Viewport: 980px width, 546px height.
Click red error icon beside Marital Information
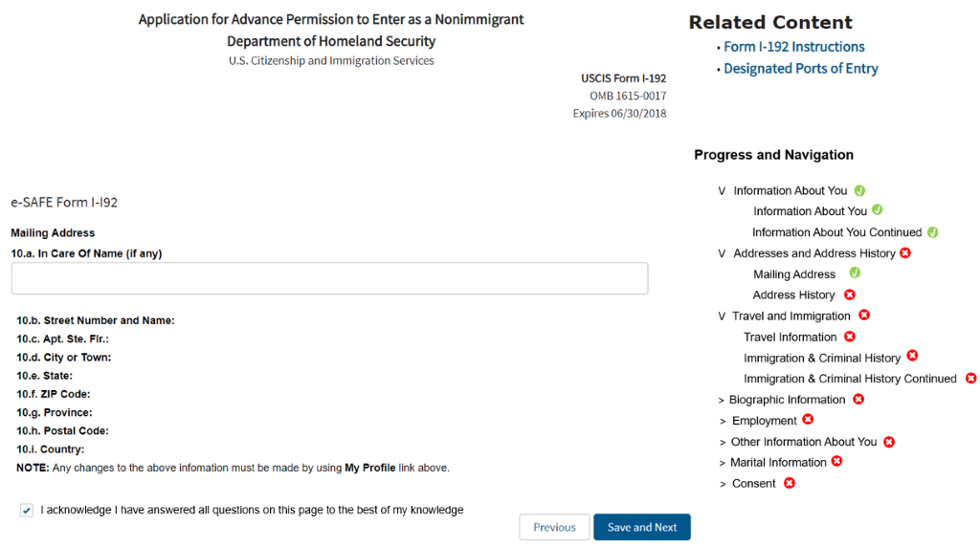tap(836, 462)
